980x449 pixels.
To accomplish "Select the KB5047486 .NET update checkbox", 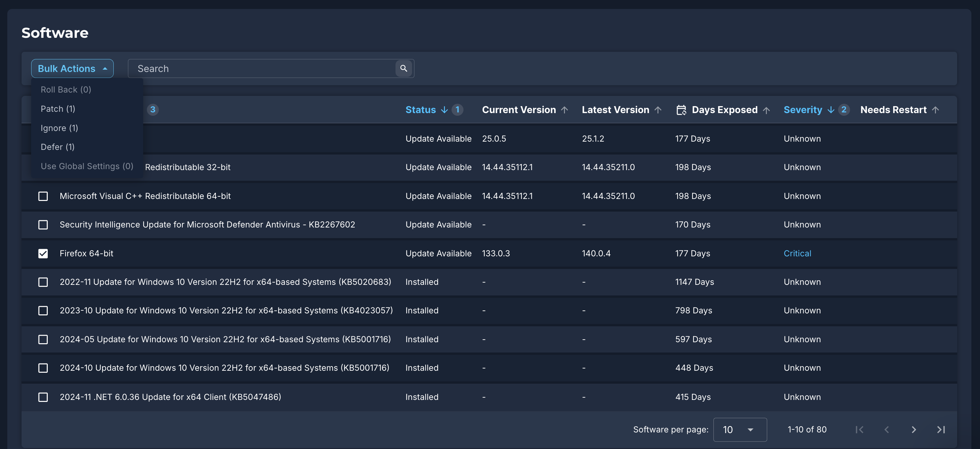I will tap(43, 397).
